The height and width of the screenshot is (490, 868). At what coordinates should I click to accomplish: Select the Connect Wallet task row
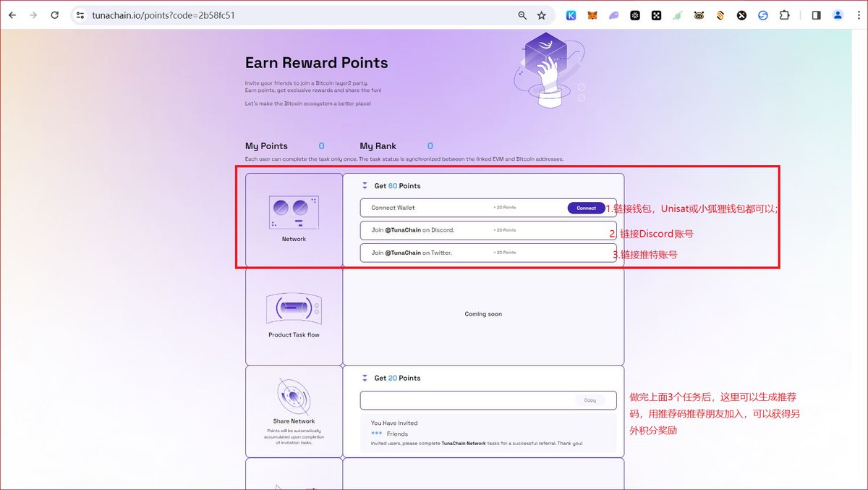click(488, 208)
